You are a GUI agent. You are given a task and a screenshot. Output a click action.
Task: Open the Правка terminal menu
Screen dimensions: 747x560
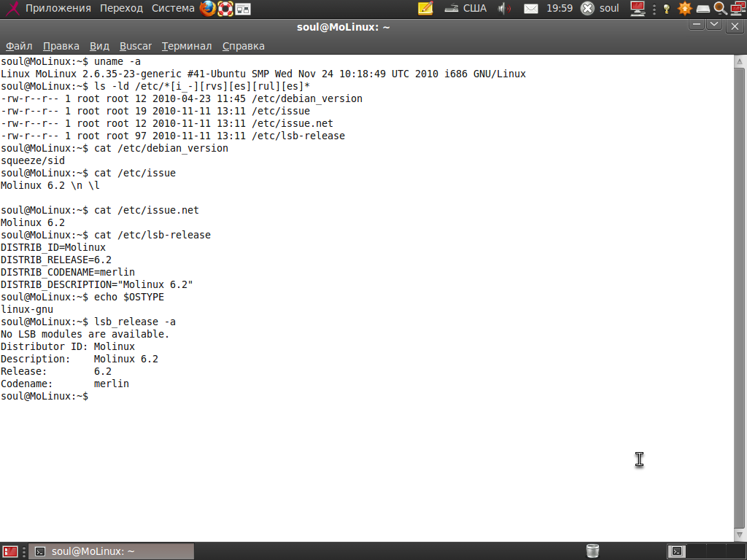(x=61, y=46)
